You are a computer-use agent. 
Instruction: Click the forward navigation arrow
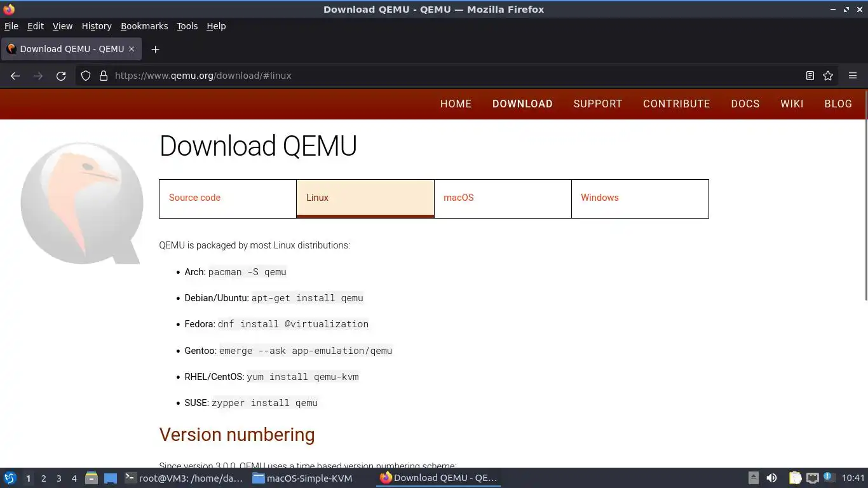(38, 76)
